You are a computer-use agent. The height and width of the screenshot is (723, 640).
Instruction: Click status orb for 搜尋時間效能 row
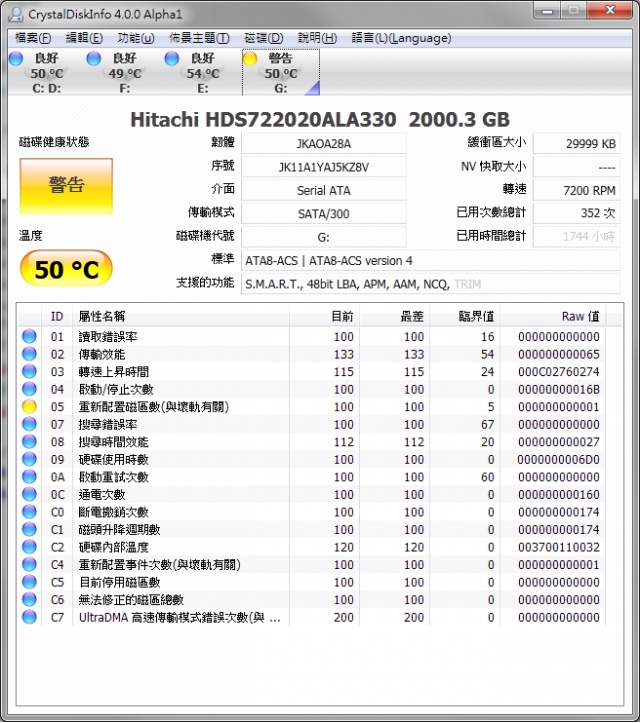[x=29, y=441]
